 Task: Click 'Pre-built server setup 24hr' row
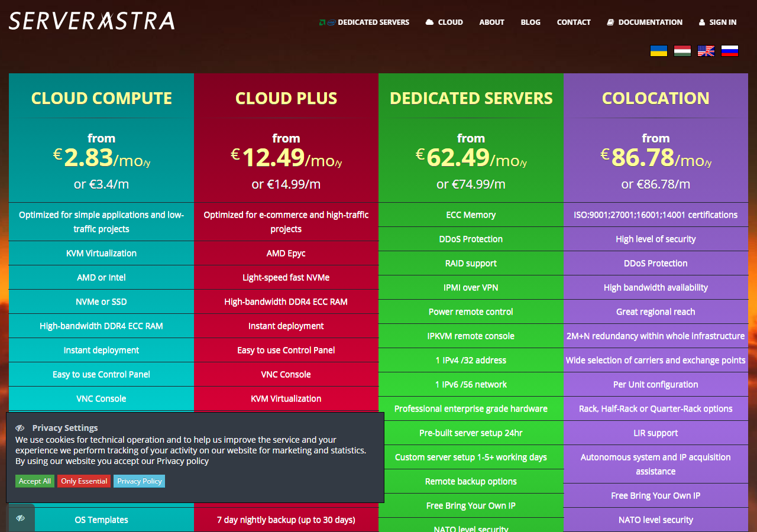[471, 433]
